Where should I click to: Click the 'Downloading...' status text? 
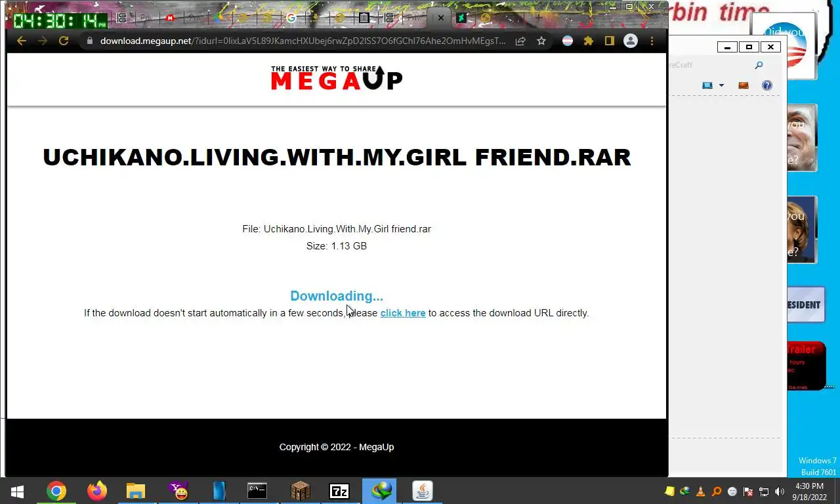(337, 296)
